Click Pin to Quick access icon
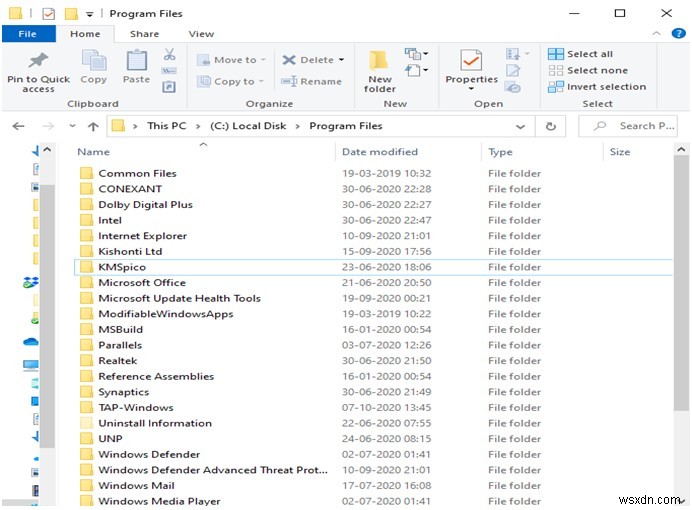This screenshot has height=510, width=692. (x=38, y=60)
